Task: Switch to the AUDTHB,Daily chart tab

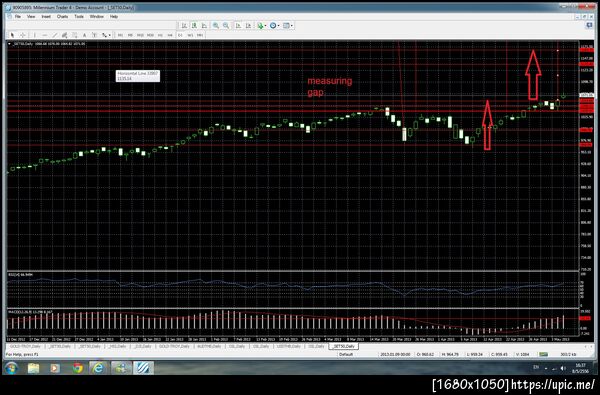Action: pos(209,346)
